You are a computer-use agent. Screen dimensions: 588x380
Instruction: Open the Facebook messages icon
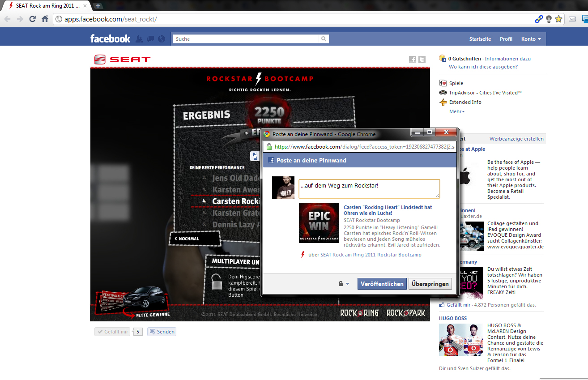(x=150, y=39)
